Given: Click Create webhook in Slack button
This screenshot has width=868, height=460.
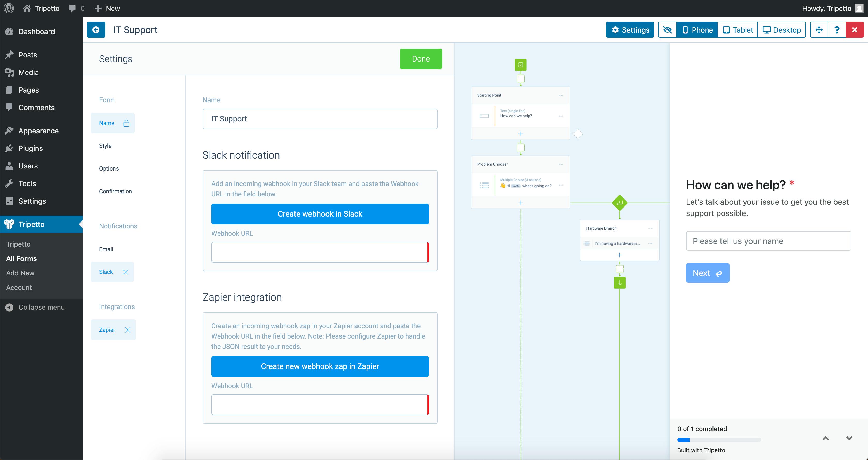Looking at the screenshot, I should tap(320, 214).
